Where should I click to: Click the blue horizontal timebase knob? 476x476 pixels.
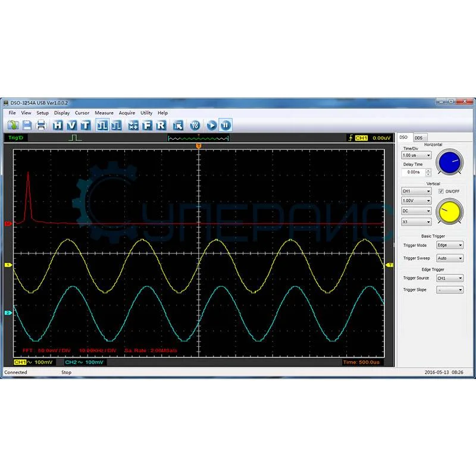click(449, 162)
